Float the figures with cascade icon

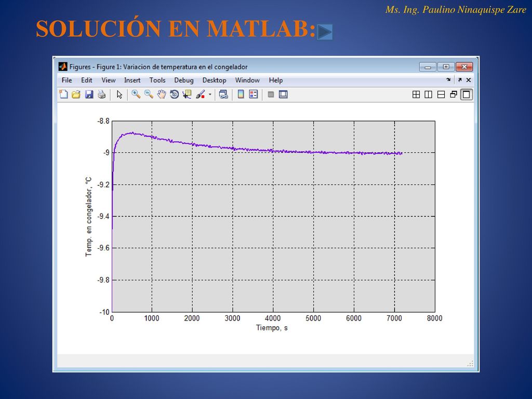pos(454,95)
